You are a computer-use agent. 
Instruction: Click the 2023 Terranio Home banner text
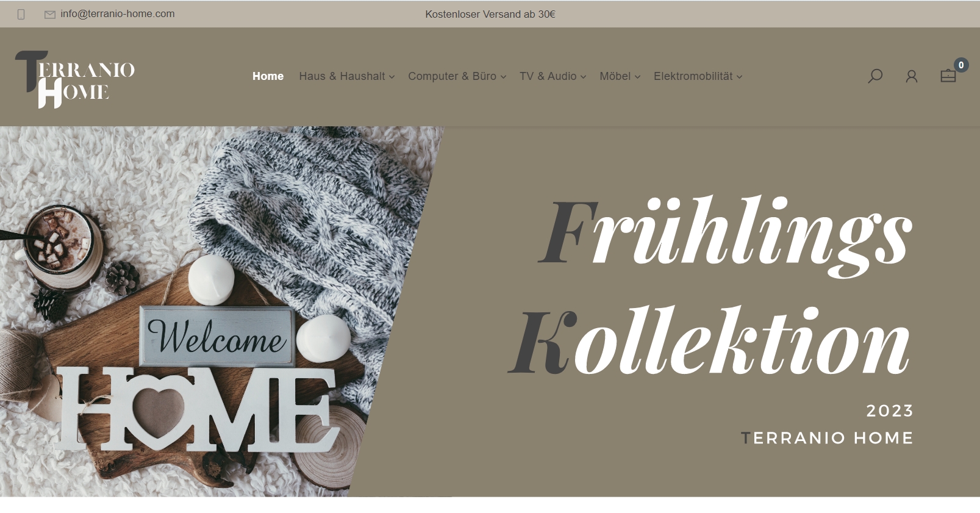[x=827, y=424]
